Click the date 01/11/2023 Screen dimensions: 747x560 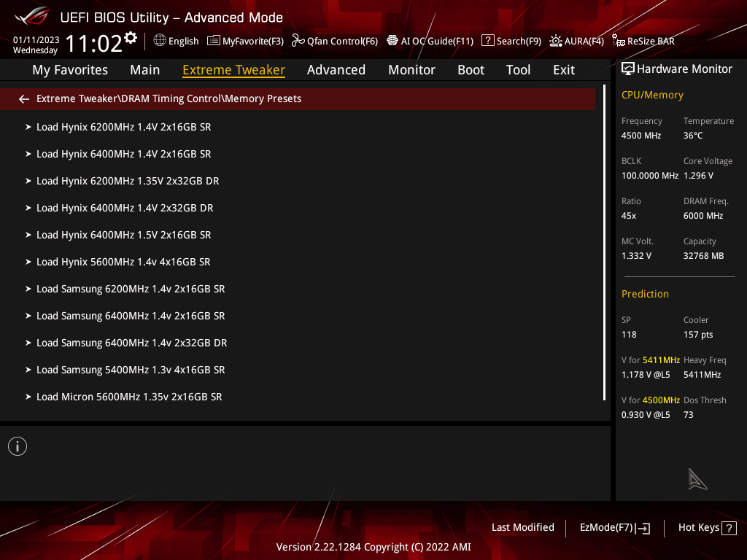pos(36,40)
